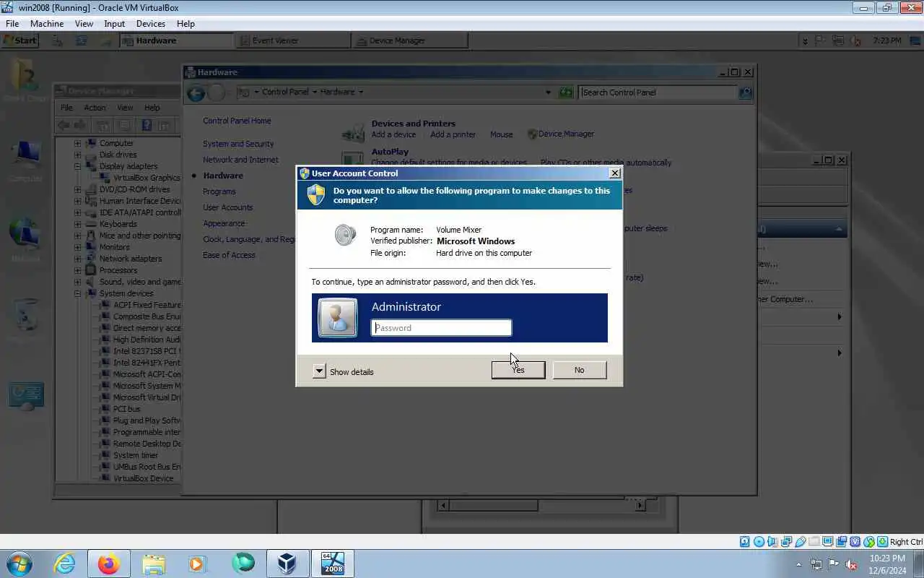Open Ease of Access link
The height and width of the screenshot is (578, 924).
pos(229,255)
